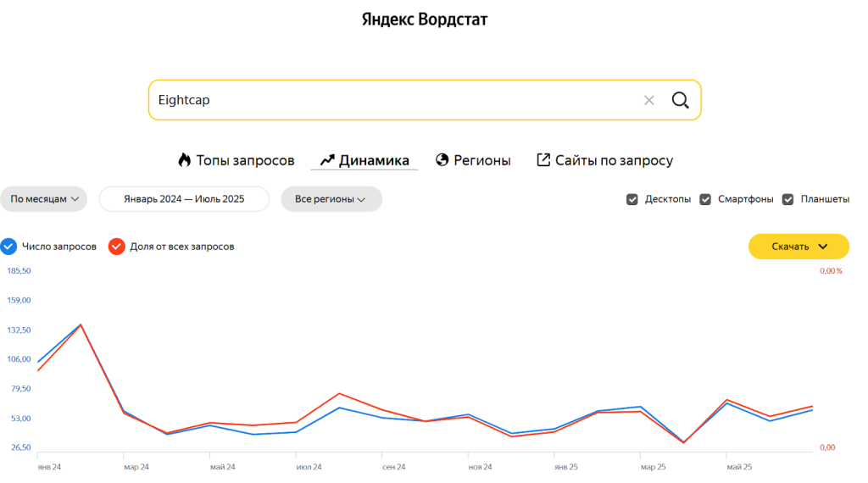Toggle the red Доля от всех запросов icon
The width and height of the screenshot is (868, 483).
pyautogui.click(x=116, y=247)
